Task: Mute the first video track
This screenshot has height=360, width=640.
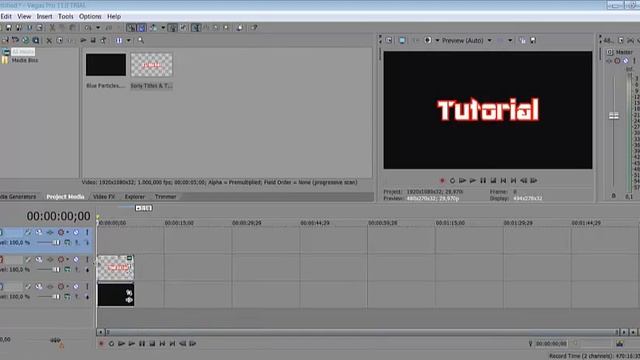Action: pos(76,232)
